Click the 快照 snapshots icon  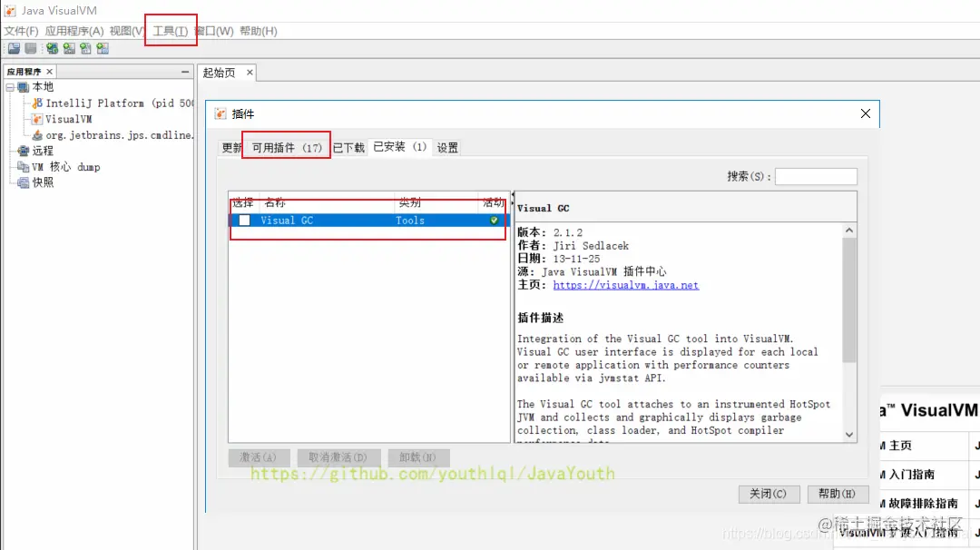[x=23, y=182]
